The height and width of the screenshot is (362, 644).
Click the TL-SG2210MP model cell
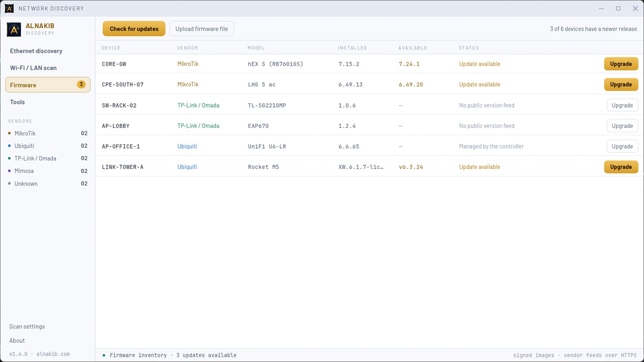[267, 105]
